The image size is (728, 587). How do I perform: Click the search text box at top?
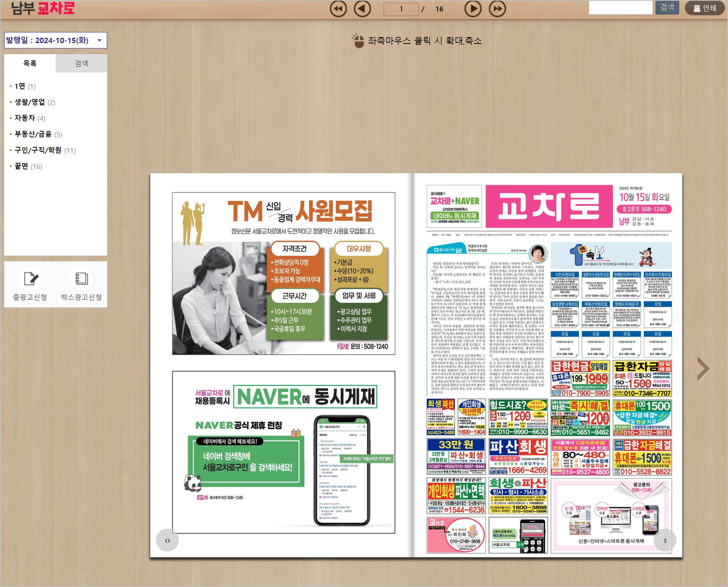pos(620,8)
